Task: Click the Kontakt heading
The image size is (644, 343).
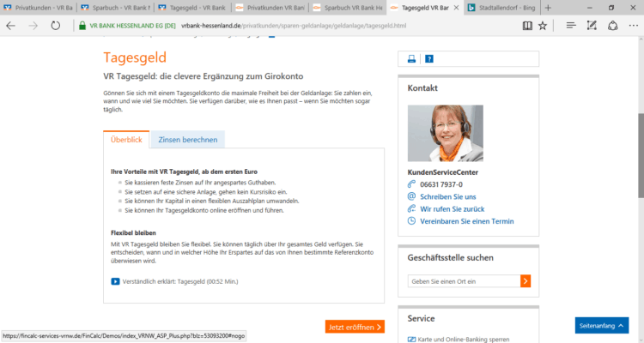Action: (422, 87)
